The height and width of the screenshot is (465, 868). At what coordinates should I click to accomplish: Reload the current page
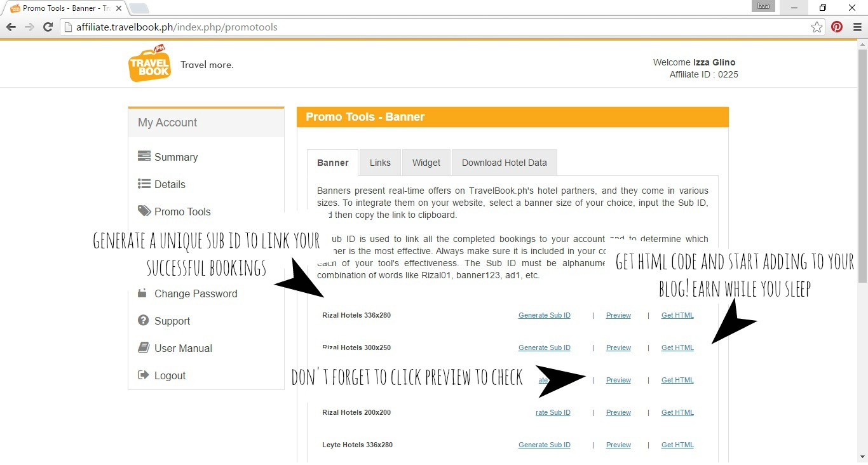point(48,27)
